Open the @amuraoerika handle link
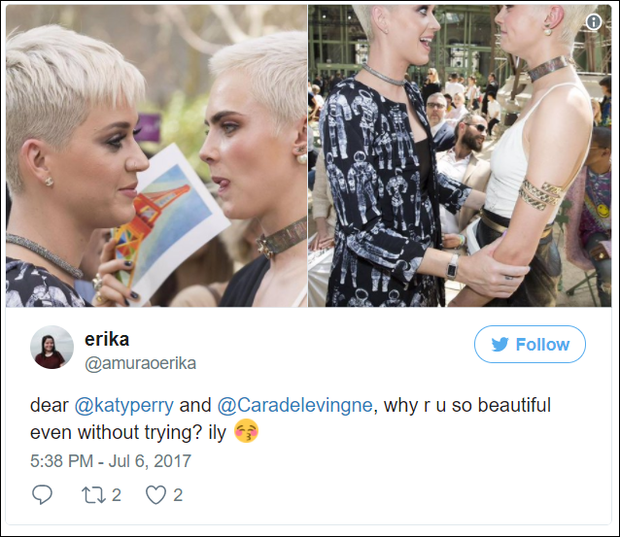Viewport: 620px width, 537px height. [140, 363]
